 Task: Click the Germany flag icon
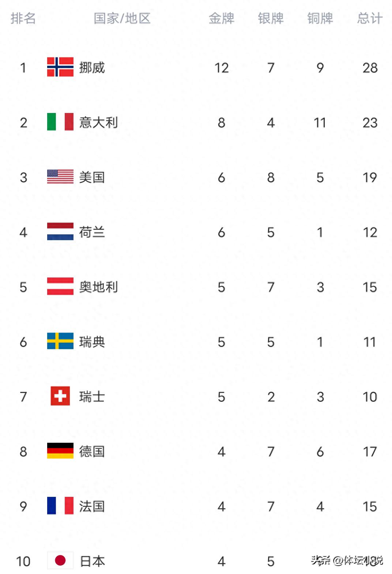click(60, 451)
